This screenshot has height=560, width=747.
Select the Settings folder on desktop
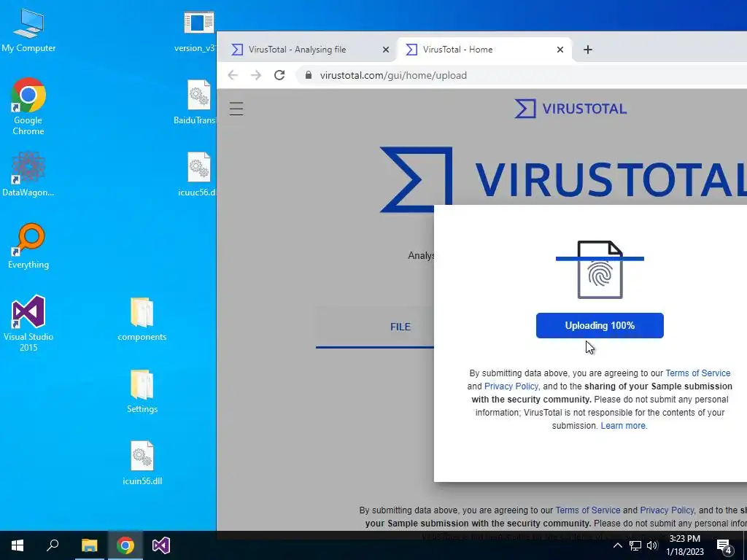pyautogui.click(x=142, y=392)
